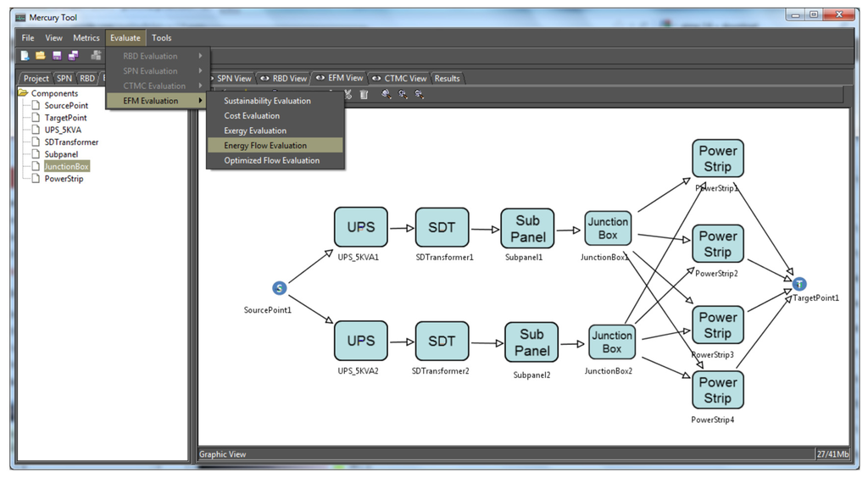Switch to the CTMC View tab
868x478 pixels.
[x=400, y=78]
